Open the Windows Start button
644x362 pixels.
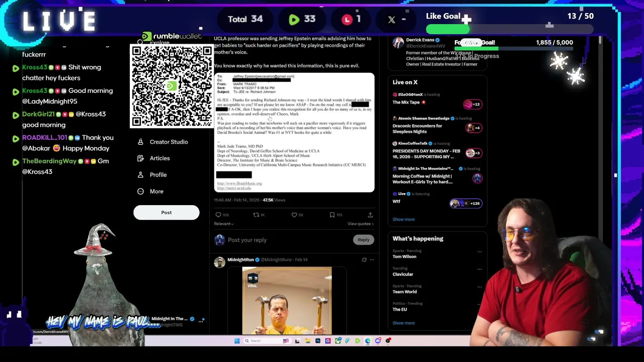[x=237, y=341]
